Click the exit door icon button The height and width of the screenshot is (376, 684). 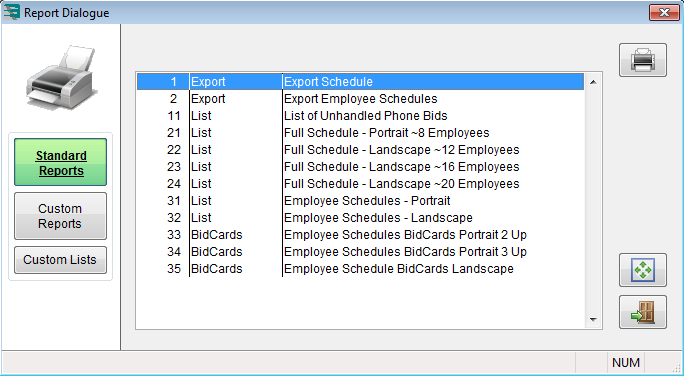[x=643, y=312]
